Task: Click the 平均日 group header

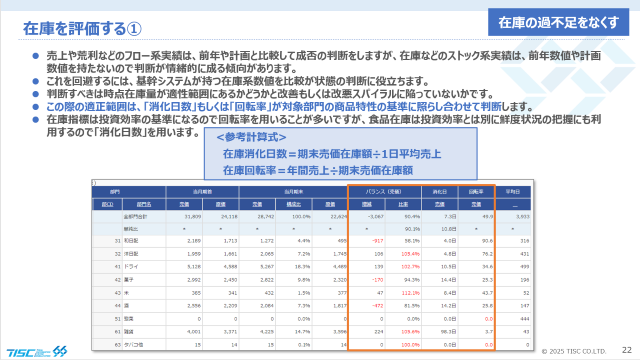Action: coord(513,191)
